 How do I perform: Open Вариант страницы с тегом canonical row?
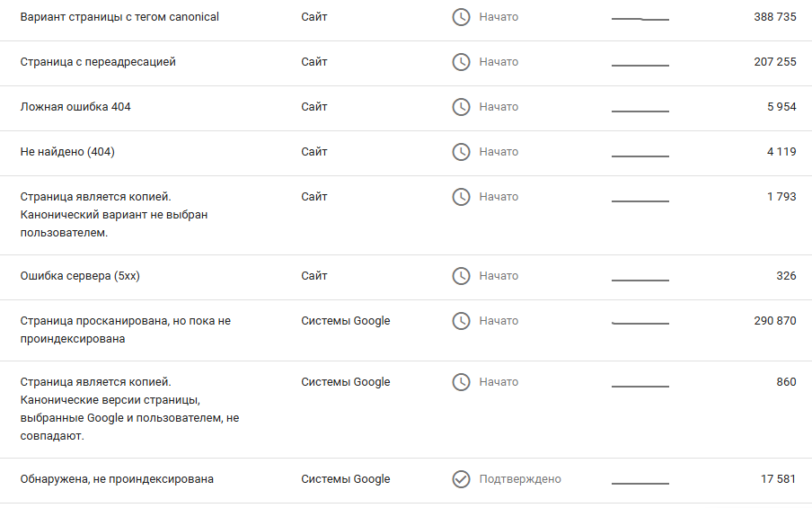119,17
